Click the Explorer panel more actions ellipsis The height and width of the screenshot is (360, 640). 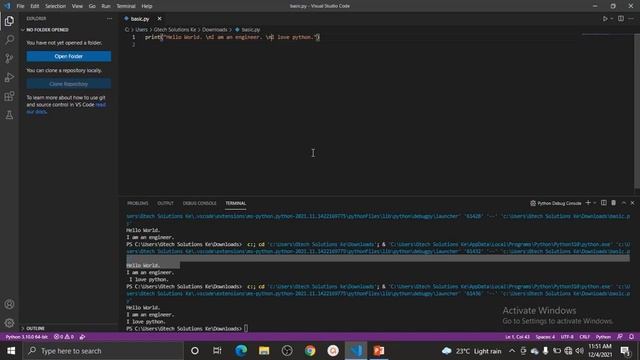(109, 18)
